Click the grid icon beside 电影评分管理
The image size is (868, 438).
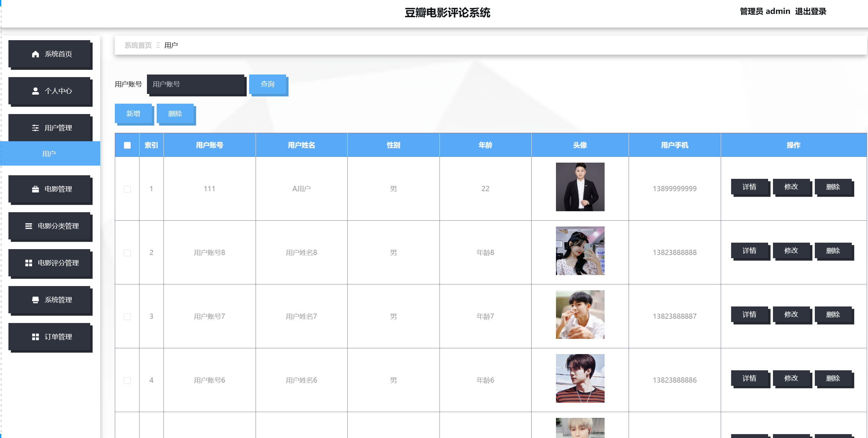coord(29,263)
